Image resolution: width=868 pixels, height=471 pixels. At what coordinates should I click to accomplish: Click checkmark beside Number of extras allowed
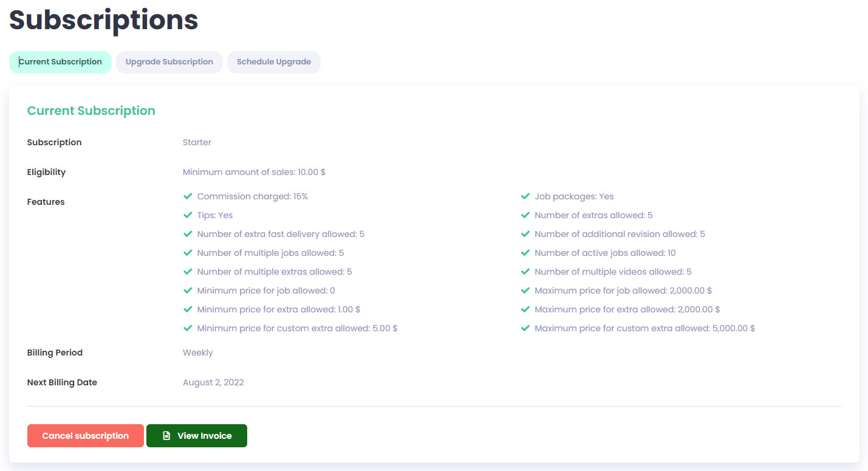525,215
